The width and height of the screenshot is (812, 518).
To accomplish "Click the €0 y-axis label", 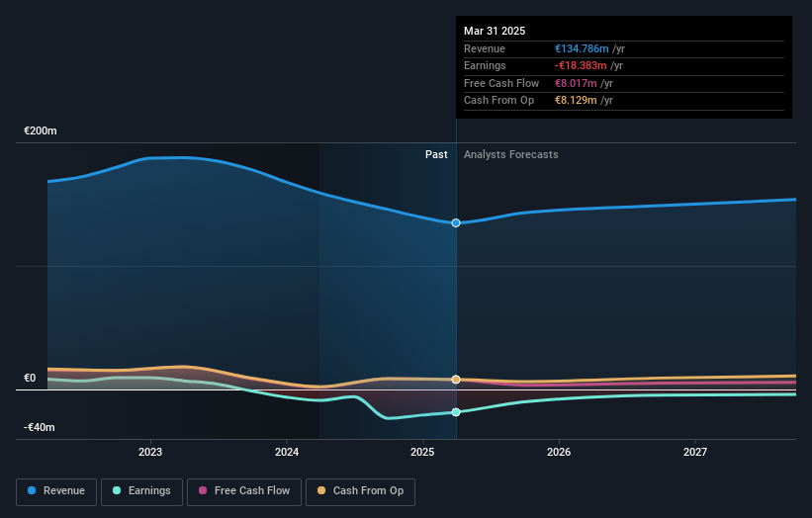I will 30,379.
